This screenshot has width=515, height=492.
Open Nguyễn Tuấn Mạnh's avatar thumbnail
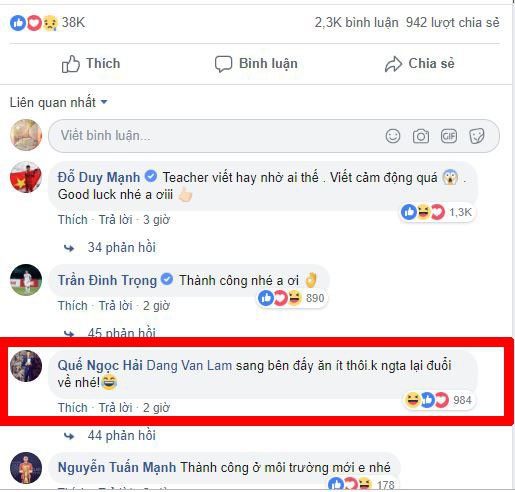pos(26,468)
